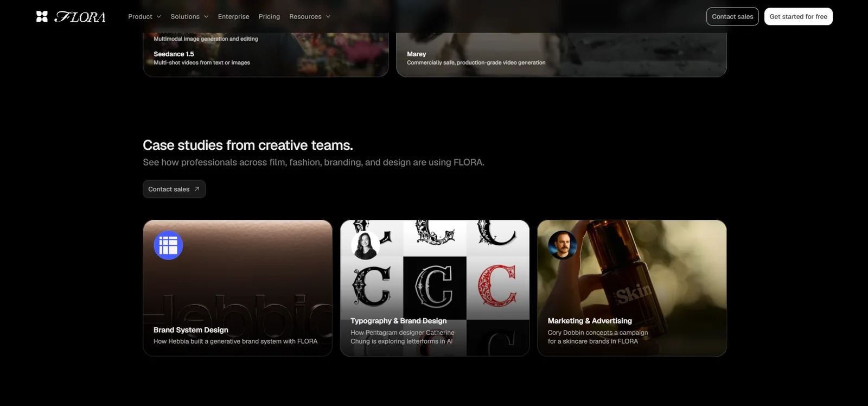The height and width of the screenshot is (406, 868).
Task: Click Cory Dobbin's avatar photo
Action: tap(563, 245)
